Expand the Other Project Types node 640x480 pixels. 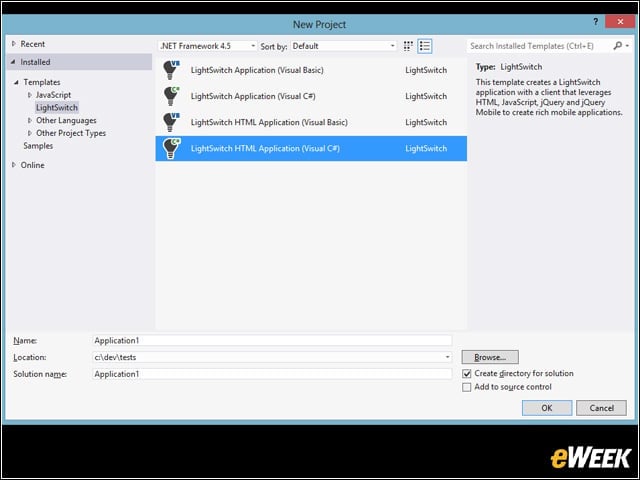point(29,133)
